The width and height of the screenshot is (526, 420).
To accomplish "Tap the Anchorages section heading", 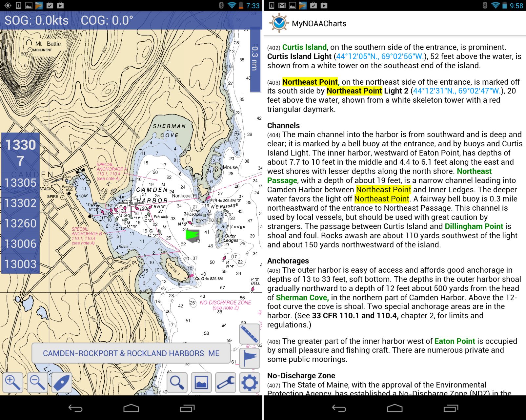I will pos(288,261).
